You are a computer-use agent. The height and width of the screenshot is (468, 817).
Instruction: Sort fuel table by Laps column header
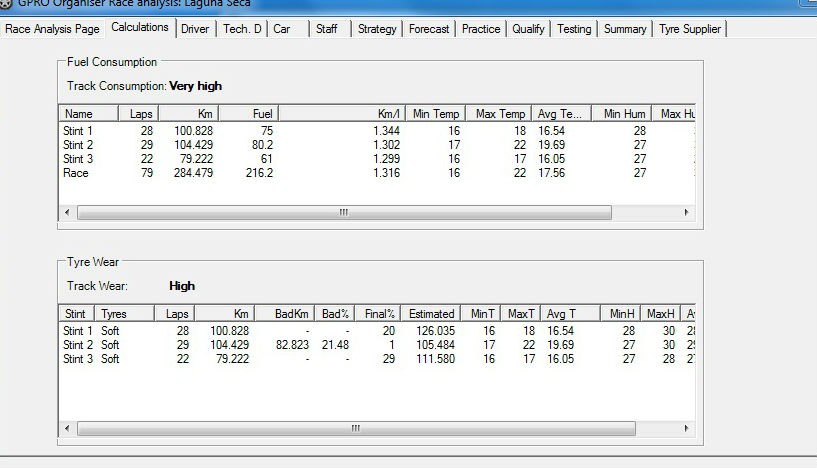139,114
